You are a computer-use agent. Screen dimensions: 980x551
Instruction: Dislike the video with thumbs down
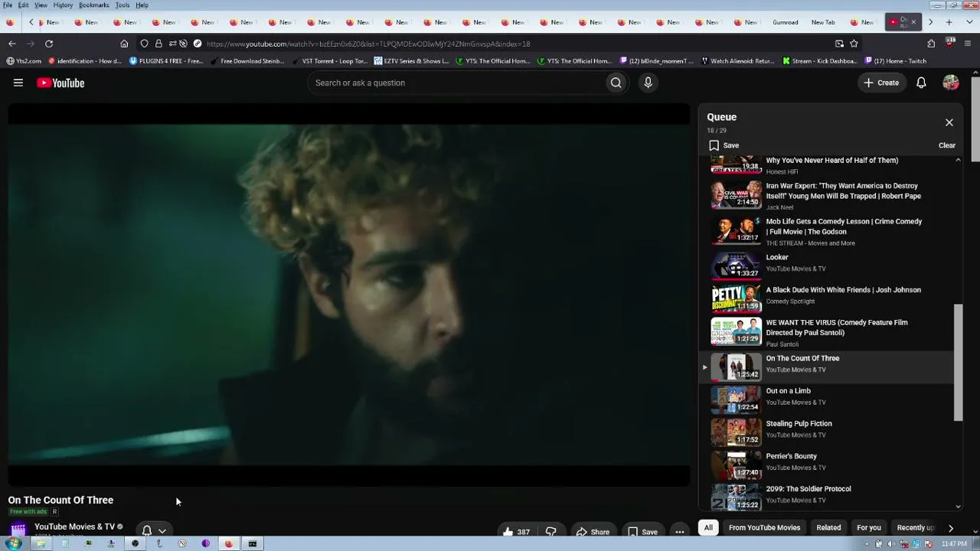click(550, 532)
